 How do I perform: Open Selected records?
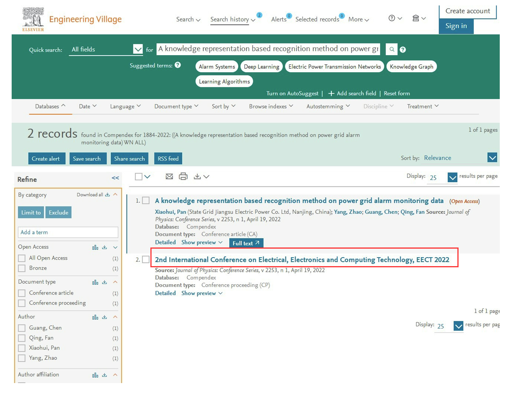click(x=317, y=19)
